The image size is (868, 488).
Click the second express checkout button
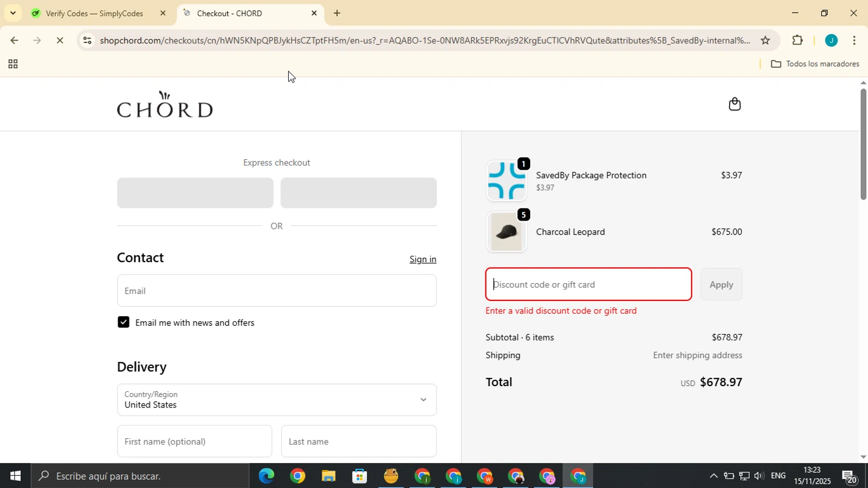pyautogui.click(x=358, y=193)
